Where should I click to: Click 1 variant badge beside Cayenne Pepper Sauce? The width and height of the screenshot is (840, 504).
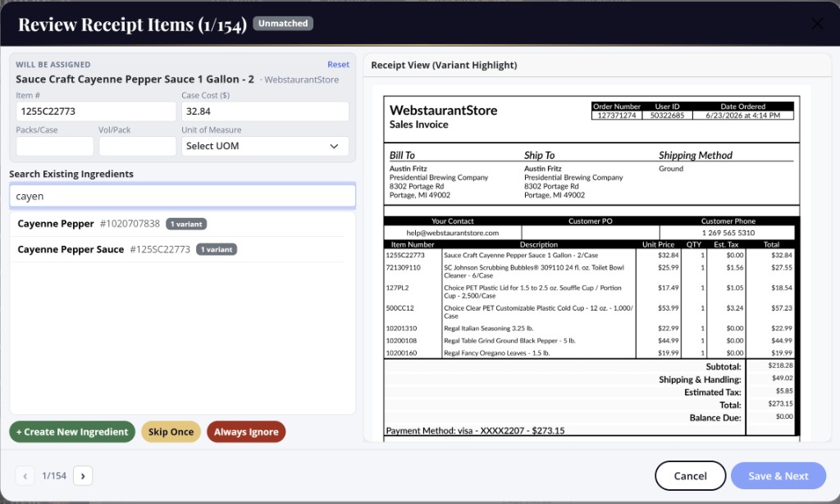click(x=217, y=249)
